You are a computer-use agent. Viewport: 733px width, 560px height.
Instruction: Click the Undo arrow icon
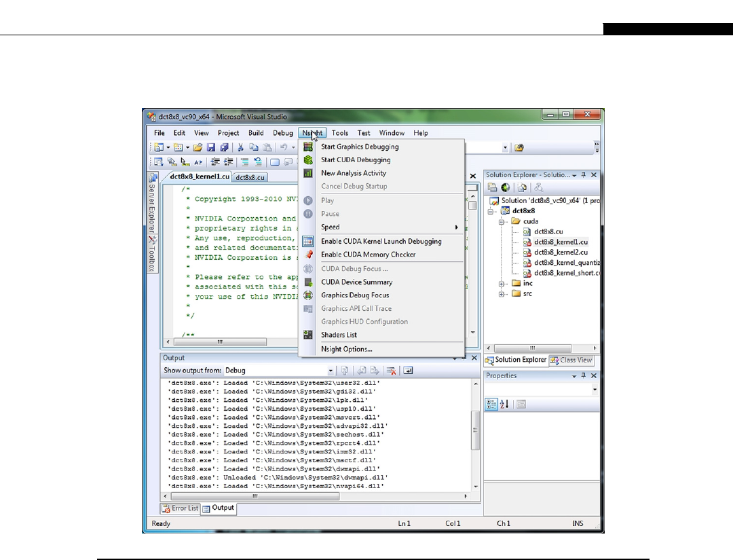283,148
